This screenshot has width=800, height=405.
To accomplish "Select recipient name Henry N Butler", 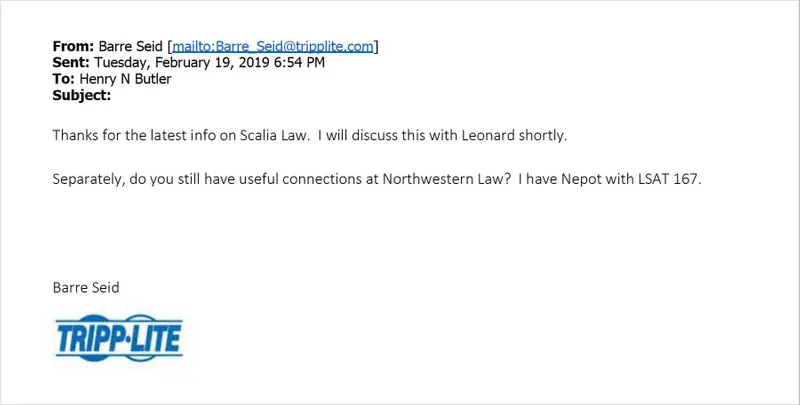I will coord(125,79).
